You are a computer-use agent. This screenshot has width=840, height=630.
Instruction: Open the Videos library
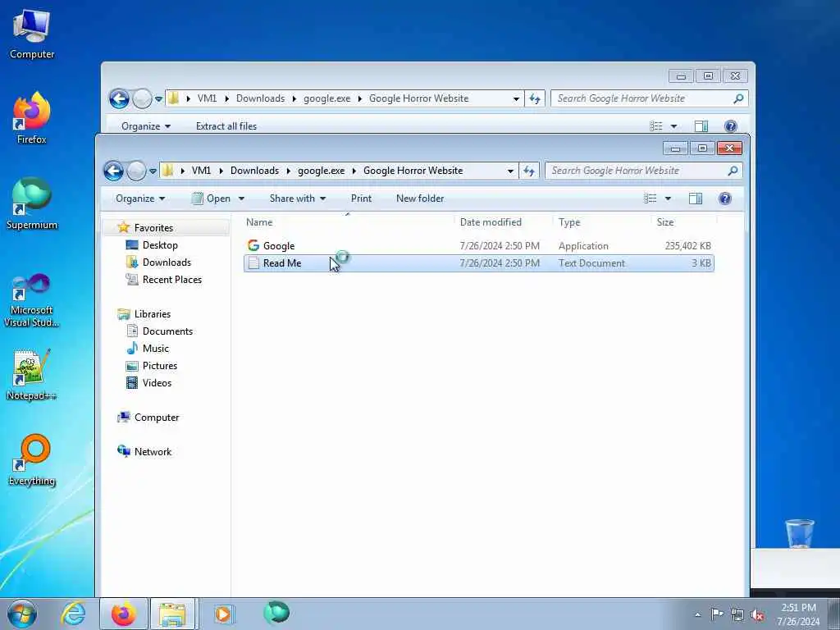157,382
